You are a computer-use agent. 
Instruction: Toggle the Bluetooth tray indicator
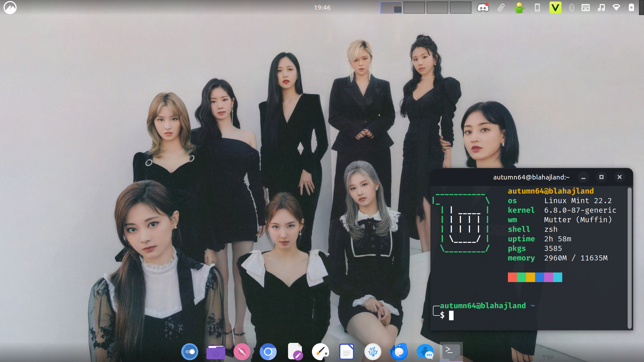click(572, 8)
